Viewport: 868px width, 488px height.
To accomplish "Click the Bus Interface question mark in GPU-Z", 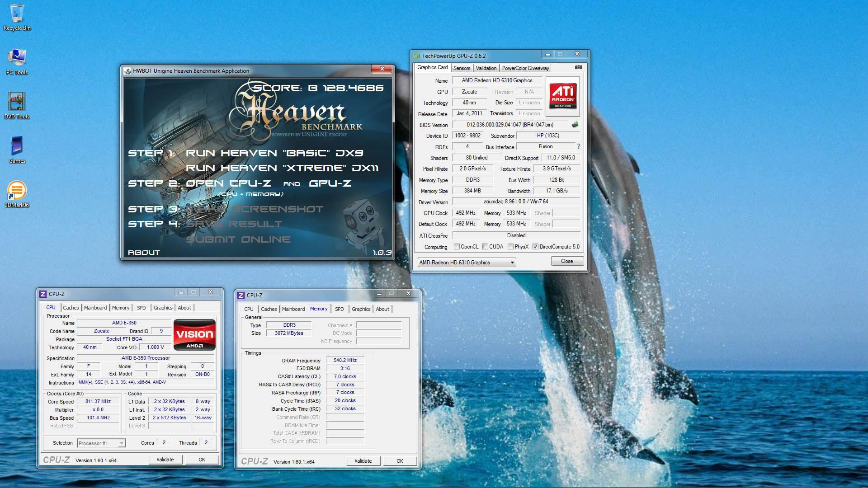I will [x=578, y=146].
